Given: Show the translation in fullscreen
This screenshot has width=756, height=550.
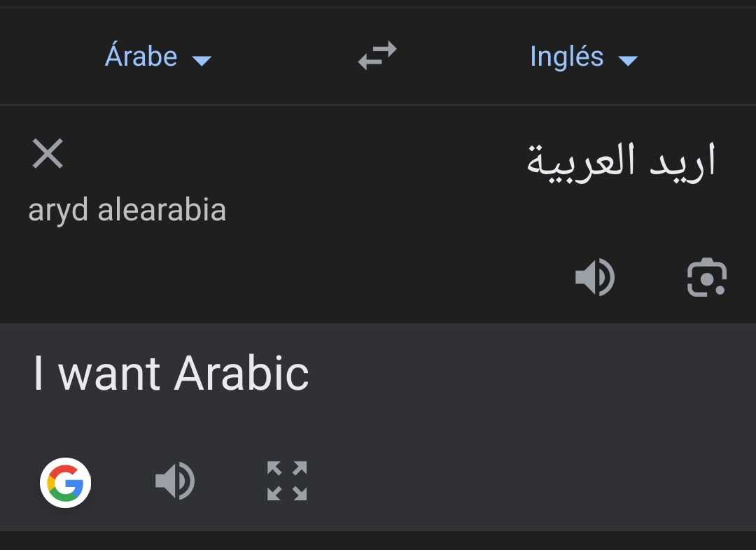Looking at the screenshot, I should pos(287,481).
